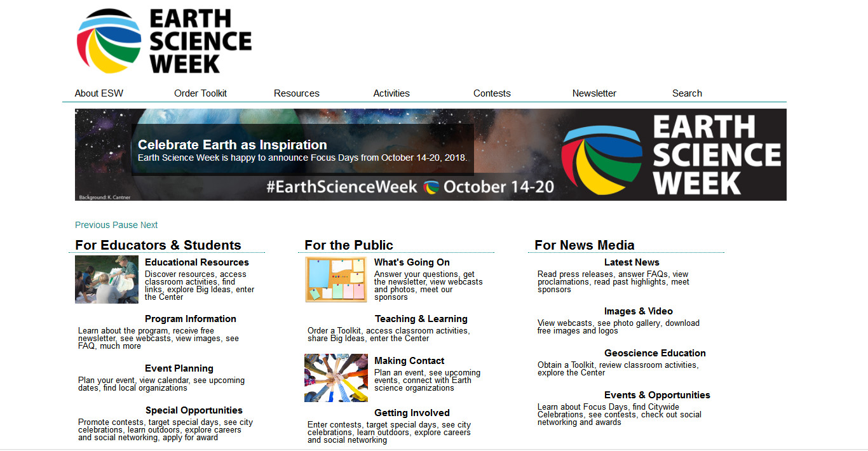Screen dimensions: 868x451
Task: Open the Events & Opportunities link
Action: (657, 395)
